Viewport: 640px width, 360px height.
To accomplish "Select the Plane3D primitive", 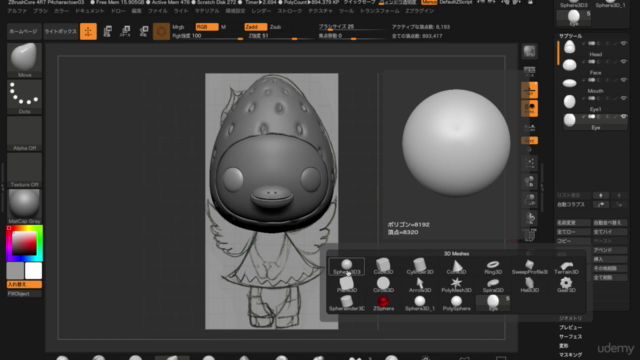I will [x=347, y=285].
